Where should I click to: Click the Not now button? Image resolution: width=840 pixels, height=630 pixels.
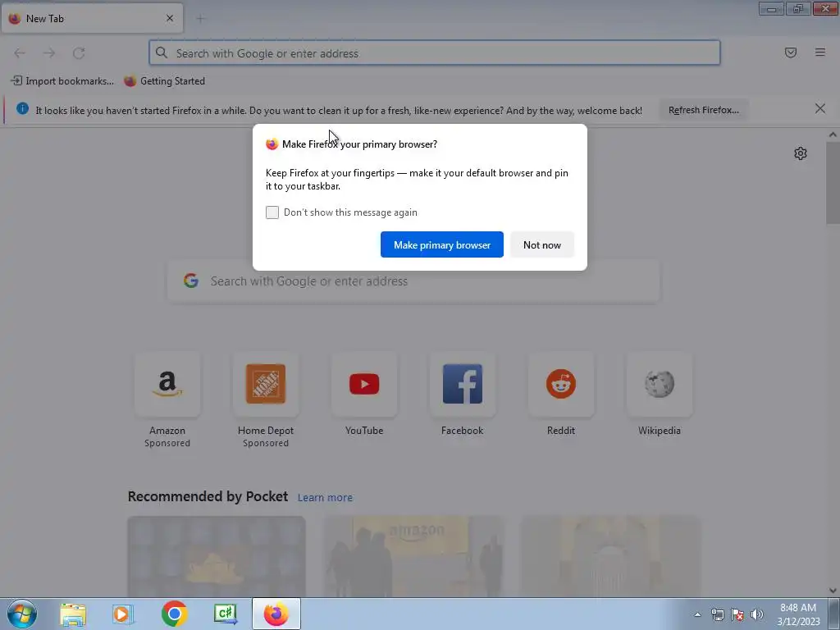(542, 244)
